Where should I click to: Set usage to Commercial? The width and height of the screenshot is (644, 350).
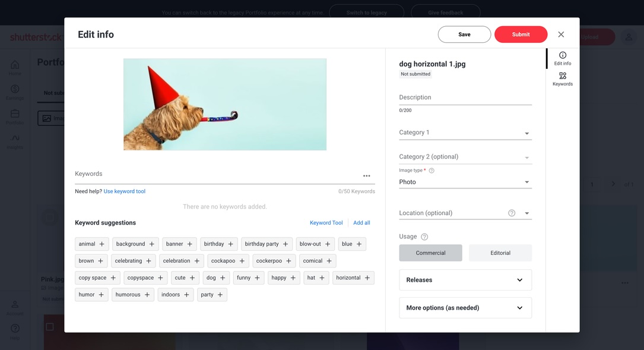(x=430, y=253)
